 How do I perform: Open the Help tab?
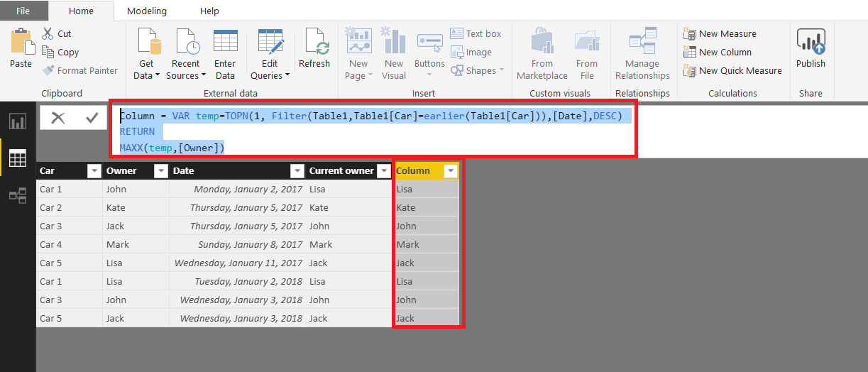pos(209,11)
